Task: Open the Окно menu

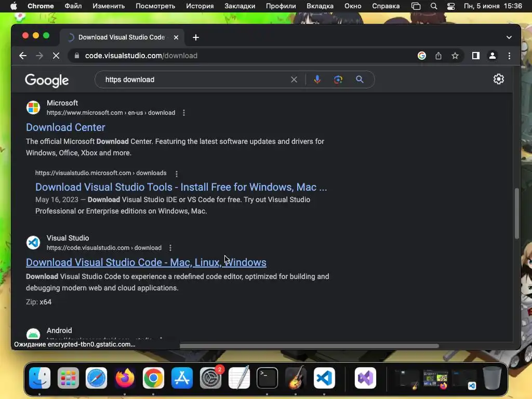Action: tap(353, 6)
